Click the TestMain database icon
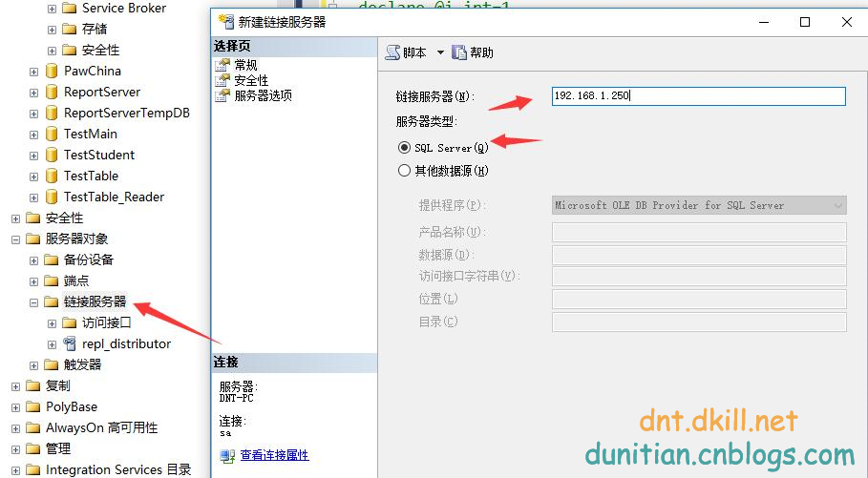Viewport: 868px width, 478px height. [x=52, y=134]
